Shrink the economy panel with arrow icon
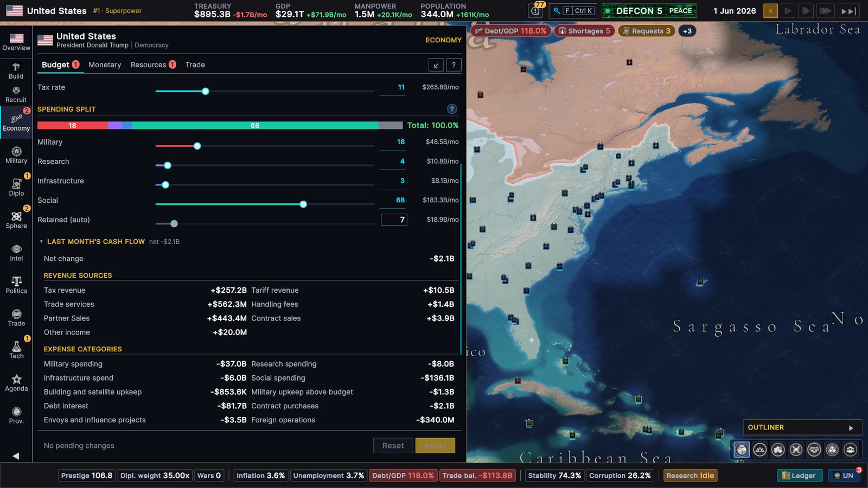Screen dimensions: 868x488 click(436, 65)
